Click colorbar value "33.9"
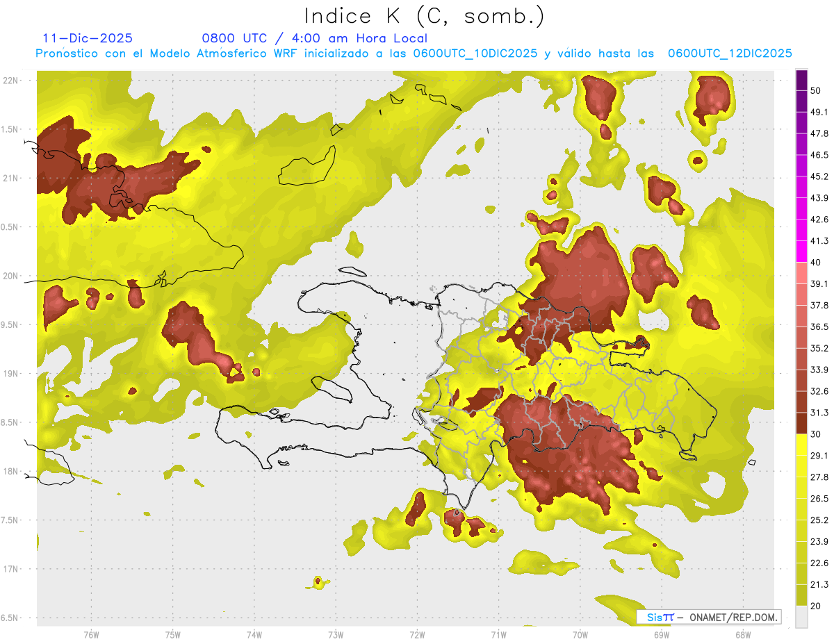834x644 pixels. 820,370
